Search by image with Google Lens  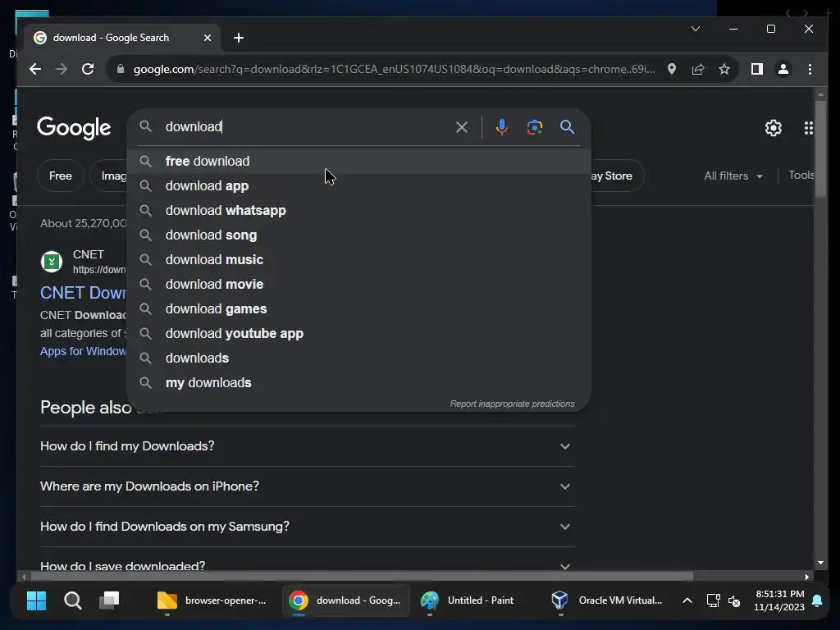click(534, 127)
